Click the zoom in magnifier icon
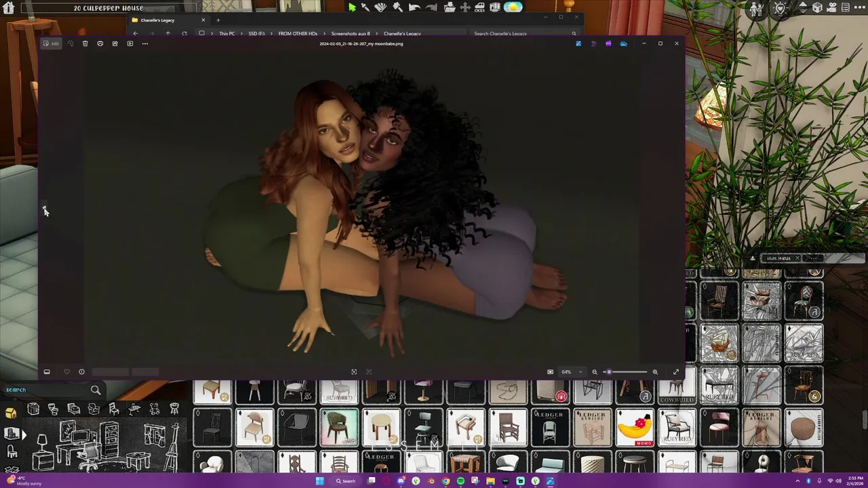This screenshot has width=868, height=488. point(655,371)
